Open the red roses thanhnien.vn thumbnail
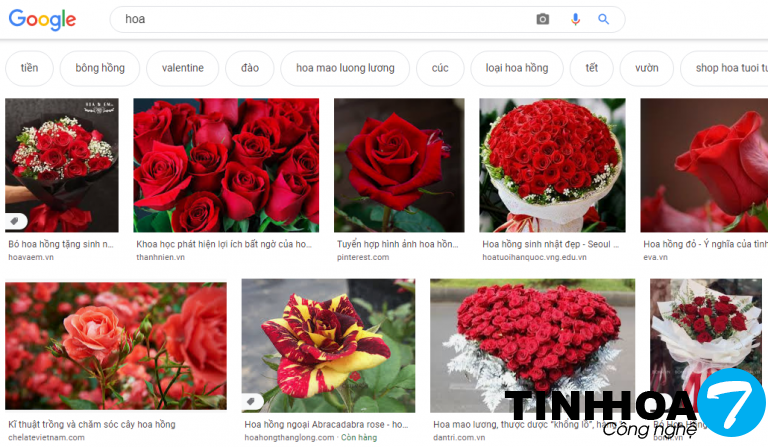The image size is (768, 447). (226, 165)
